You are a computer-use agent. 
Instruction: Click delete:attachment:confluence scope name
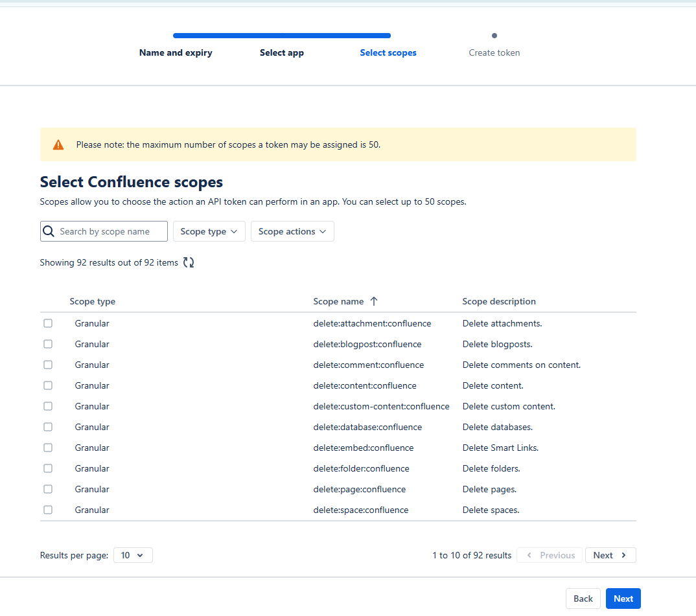pyautogui.click(x=372, y=323)
